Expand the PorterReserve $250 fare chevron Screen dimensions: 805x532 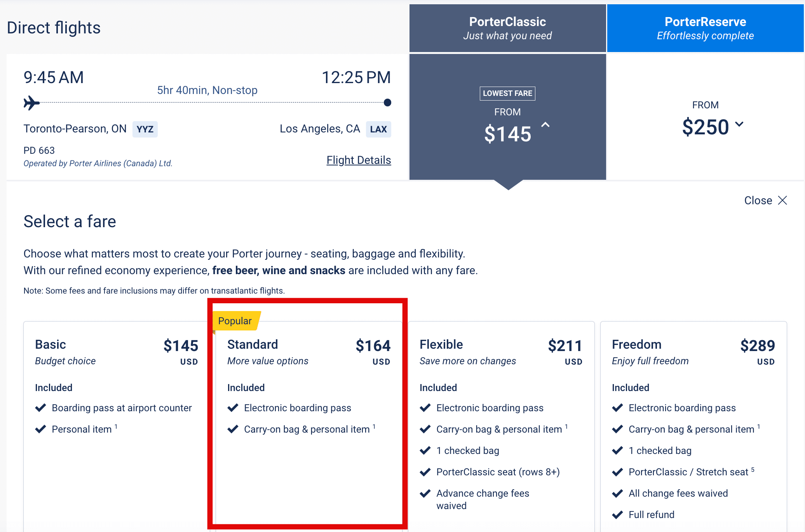[739, 124]
